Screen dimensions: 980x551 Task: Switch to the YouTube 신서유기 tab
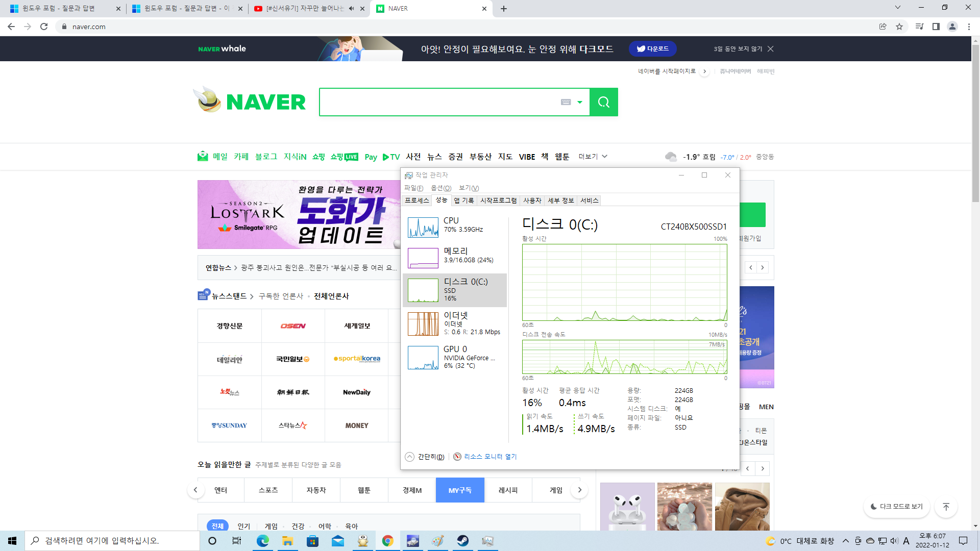309,9
